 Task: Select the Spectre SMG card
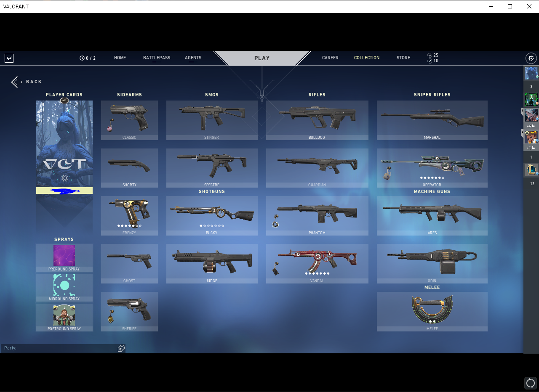point(212,168)
